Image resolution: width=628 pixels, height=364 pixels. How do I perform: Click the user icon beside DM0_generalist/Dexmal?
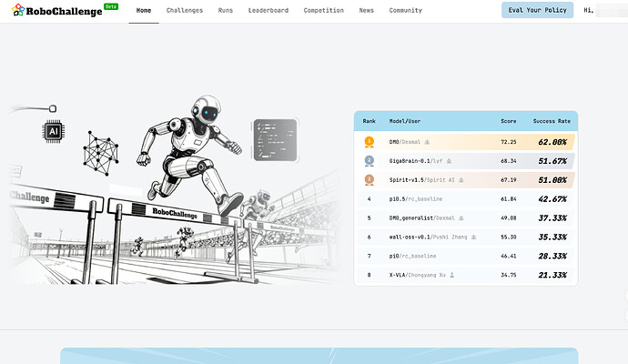[461, 218]
